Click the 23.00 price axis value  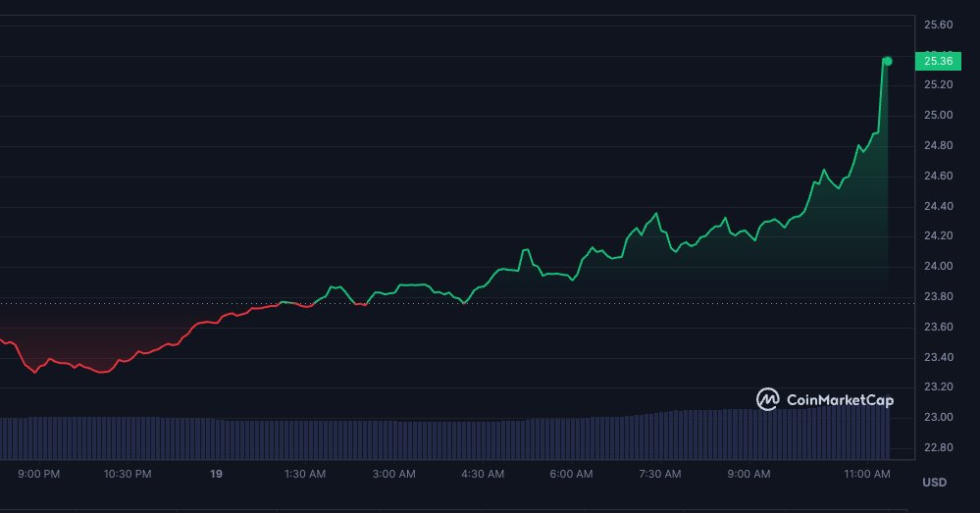click(x=938, y=418)
